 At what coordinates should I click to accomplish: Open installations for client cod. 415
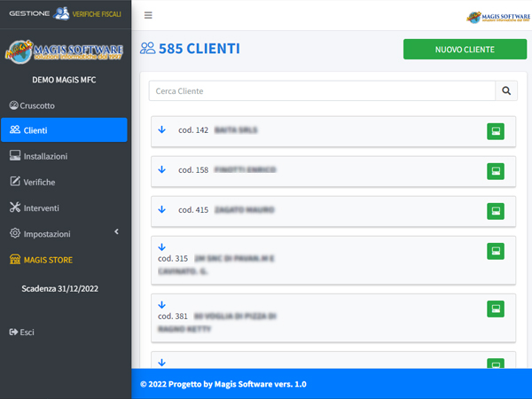[496, 211]
